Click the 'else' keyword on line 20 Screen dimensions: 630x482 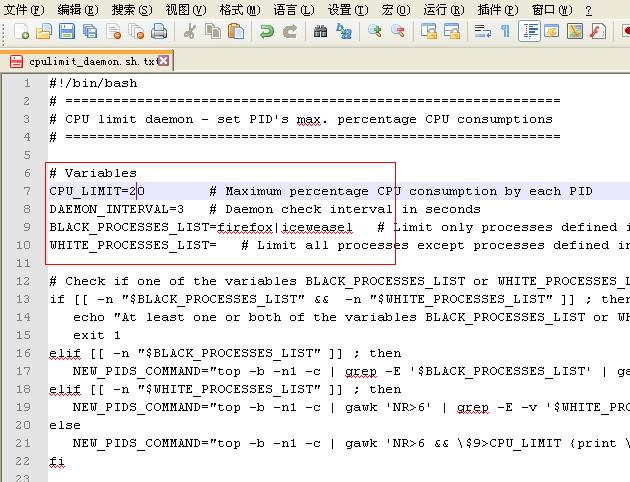point(65,425)
